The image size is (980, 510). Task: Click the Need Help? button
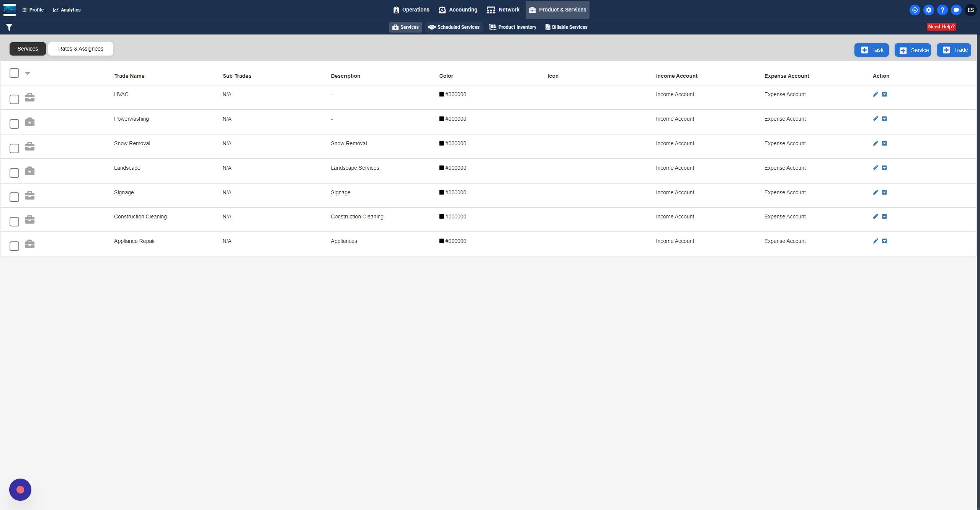pyautogui.click(x=941, y=26)
